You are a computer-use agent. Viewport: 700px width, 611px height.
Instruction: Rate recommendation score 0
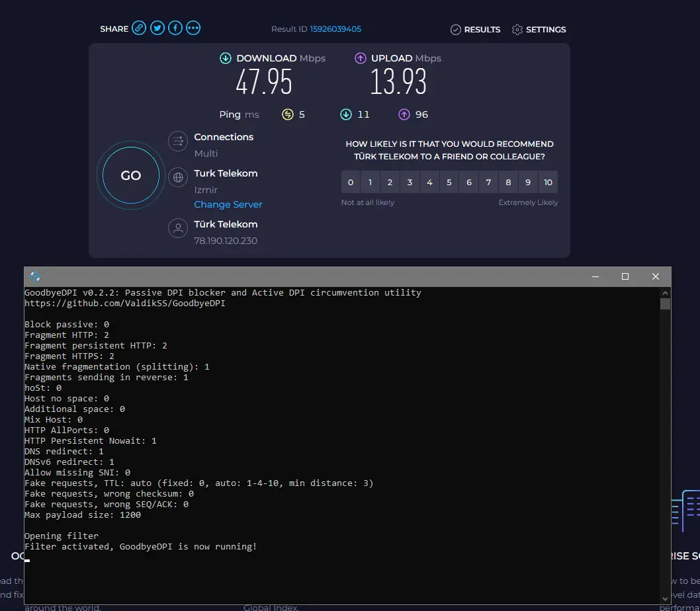pyautogui.click(x=351, y=182)
